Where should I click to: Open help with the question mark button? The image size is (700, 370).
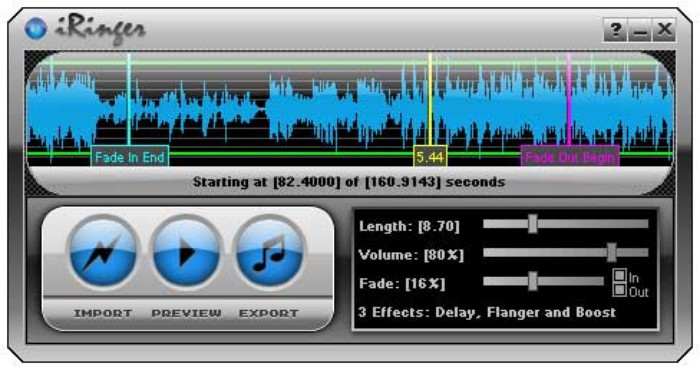click(616, 30)
